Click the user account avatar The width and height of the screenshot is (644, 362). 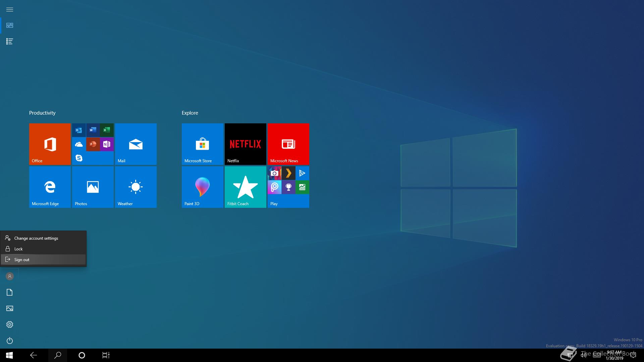(10, 276)
